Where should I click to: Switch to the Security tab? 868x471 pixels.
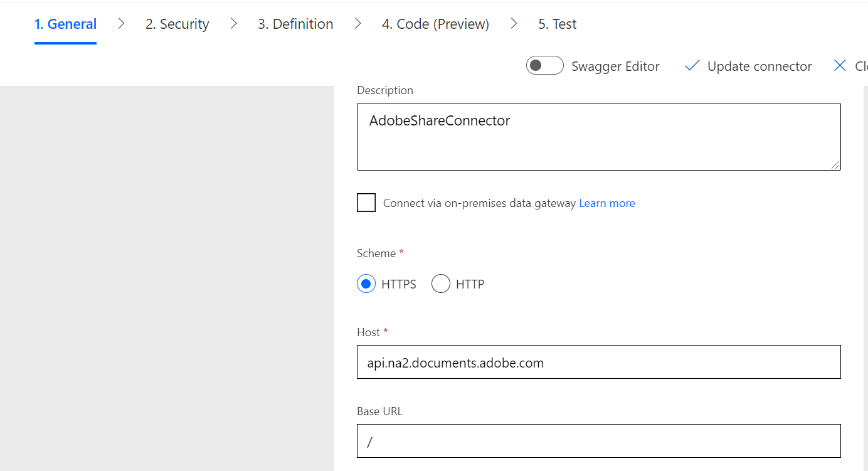[x=177, y=24]
